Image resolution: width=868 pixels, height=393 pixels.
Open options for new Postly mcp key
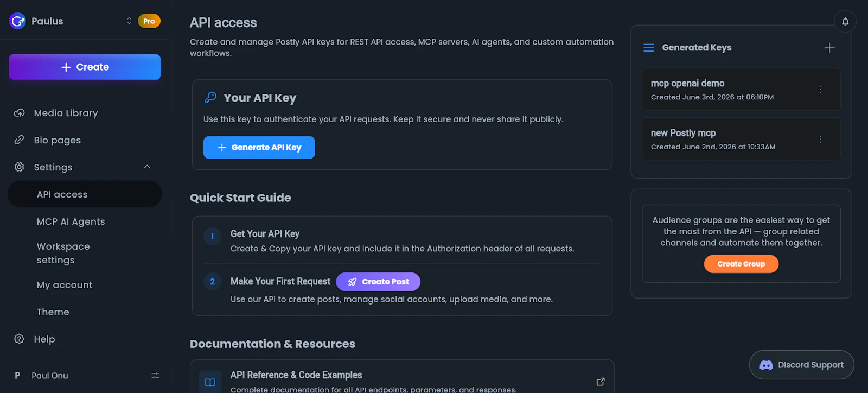(820, 140)
